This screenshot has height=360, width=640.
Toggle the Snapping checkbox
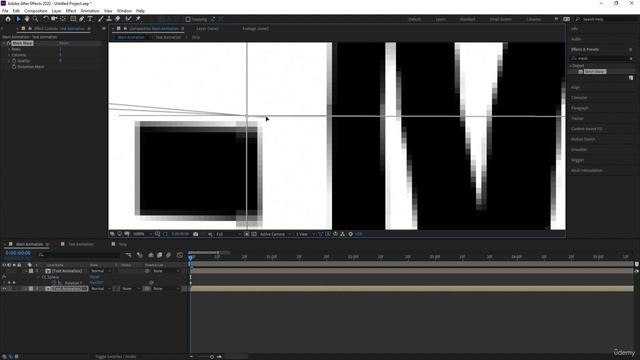pyautogui.click(x=188, y=19)
